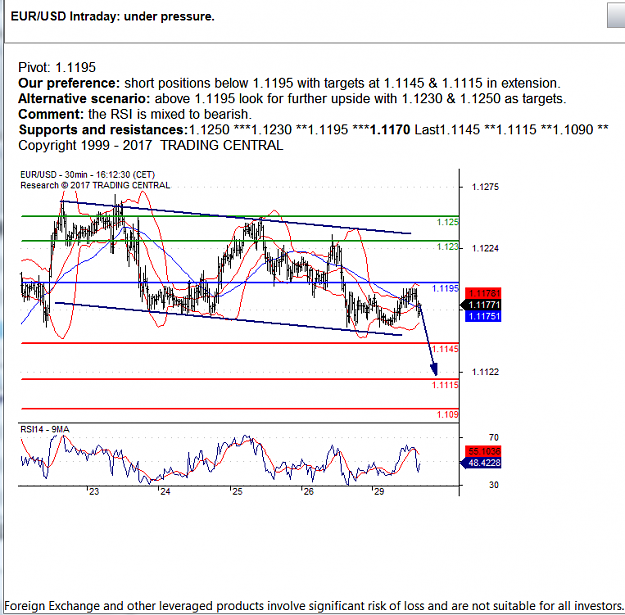Click the date marker 25 on time axis

point(237,492)
